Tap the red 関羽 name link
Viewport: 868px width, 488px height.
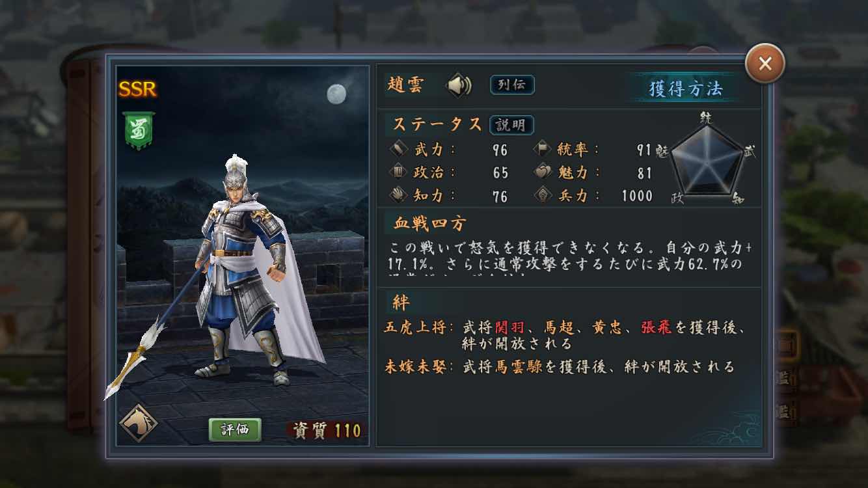point(509,328)
